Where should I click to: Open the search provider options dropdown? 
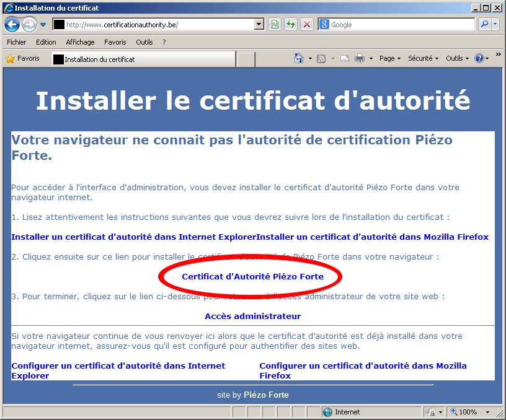click(495, 24)
